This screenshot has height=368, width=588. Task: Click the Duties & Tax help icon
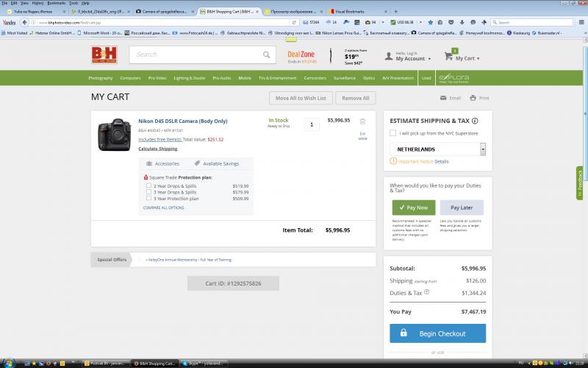point(426,291)
